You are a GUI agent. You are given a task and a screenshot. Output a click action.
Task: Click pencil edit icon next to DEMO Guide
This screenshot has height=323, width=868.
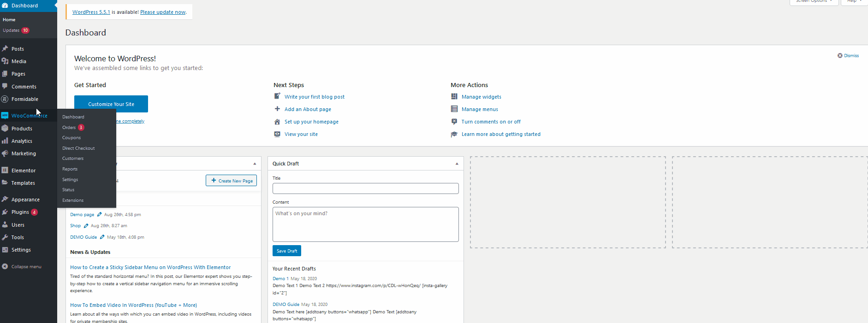pos(102,237)
